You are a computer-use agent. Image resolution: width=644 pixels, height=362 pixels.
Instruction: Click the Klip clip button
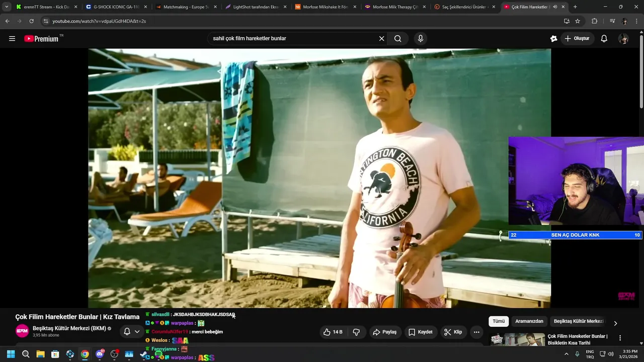click(x=453, y=332)
